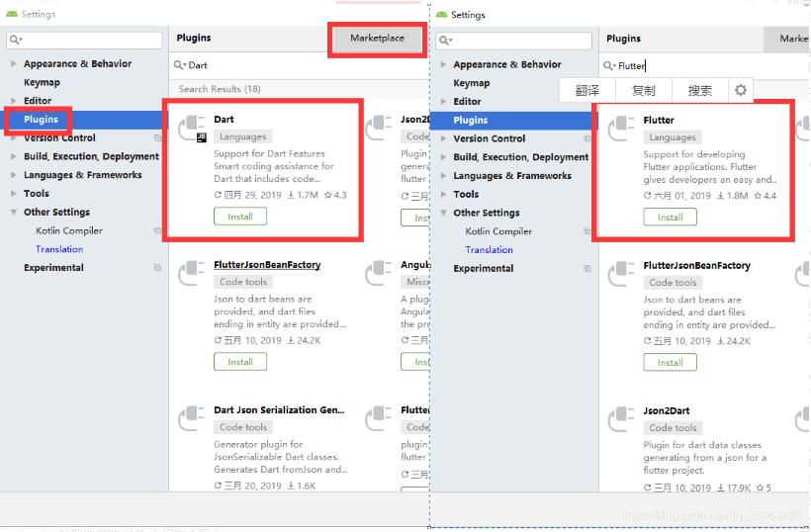Open Translation settings in right window
This screenshot has height=532, width=811.
[489, 250]
